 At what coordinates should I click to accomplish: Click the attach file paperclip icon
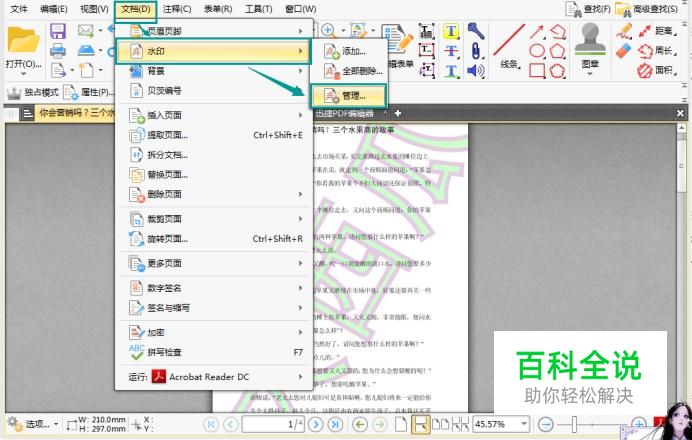tap(475, 51)
